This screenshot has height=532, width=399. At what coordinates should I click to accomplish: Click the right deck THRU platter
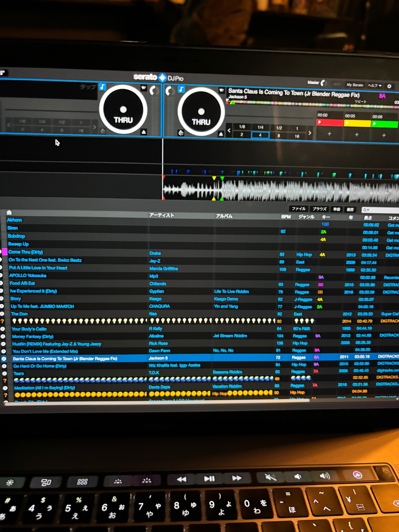click(201, 112)
